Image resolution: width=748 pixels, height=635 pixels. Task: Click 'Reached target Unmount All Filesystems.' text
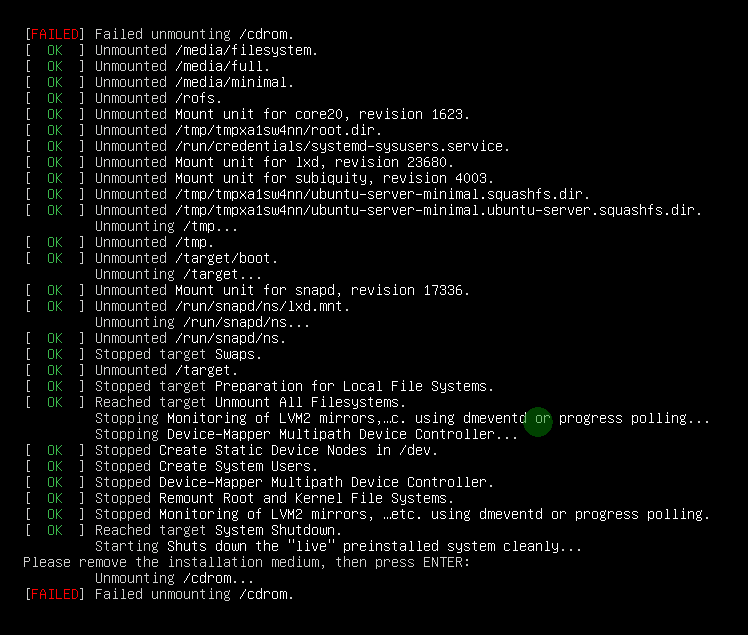[250, 402]
